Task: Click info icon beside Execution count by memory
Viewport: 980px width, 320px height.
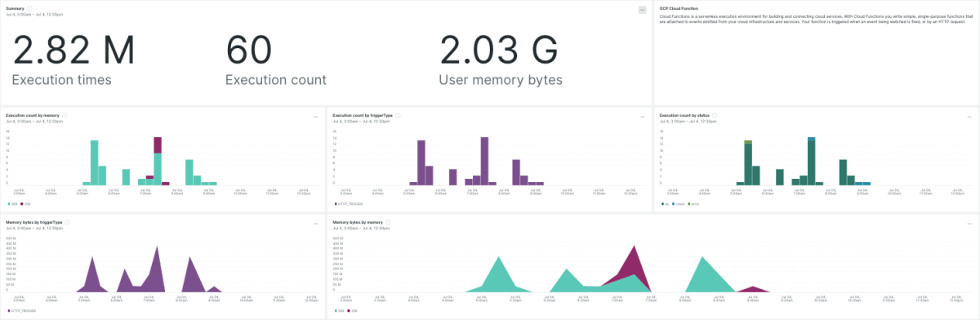Action: (x=65, y=115)
